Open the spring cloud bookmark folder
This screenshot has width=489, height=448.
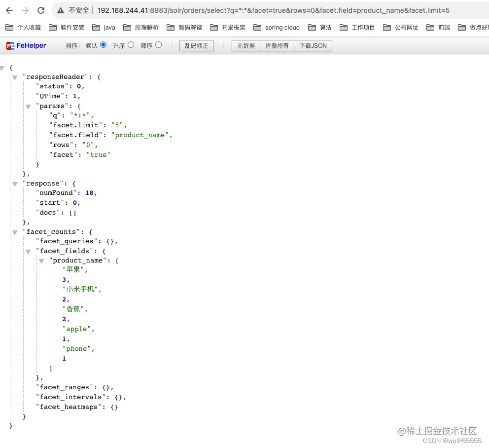pos(277,28)
